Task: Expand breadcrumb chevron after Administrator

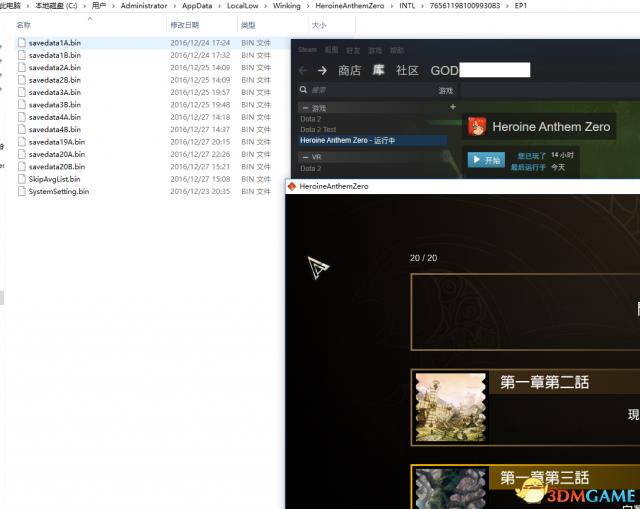Action: 175,6
